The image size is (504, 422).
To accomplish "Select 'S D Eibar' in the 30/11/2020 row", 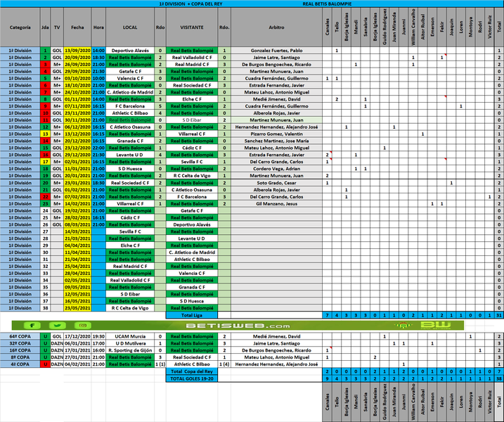I will (192, 120).
